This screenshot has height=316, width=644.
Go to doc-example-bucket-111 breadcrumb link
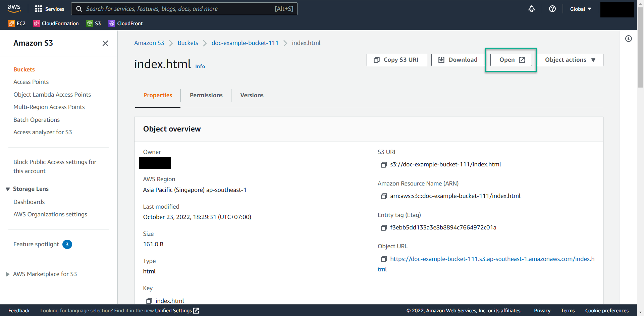point(245,43)
